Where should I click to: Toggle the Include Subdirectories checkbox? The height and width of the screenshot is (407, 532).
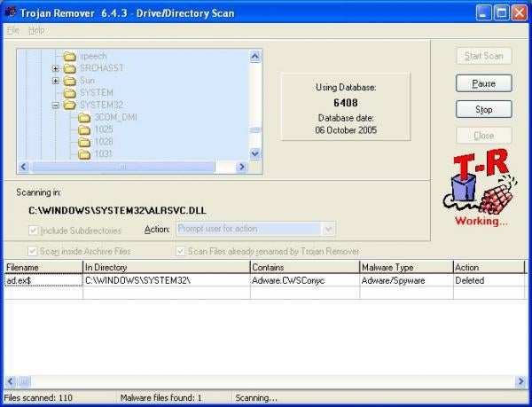[33, 231]
